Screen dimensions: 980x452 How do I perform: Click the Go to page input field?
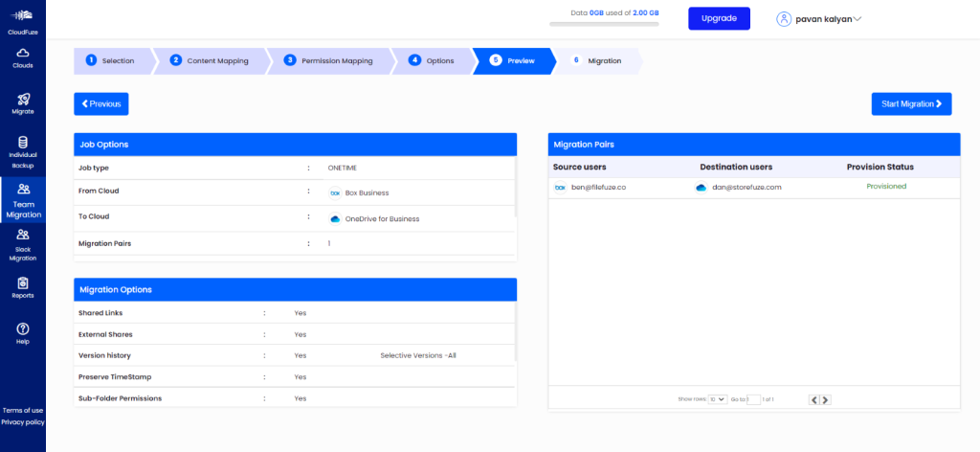[753, 399]
